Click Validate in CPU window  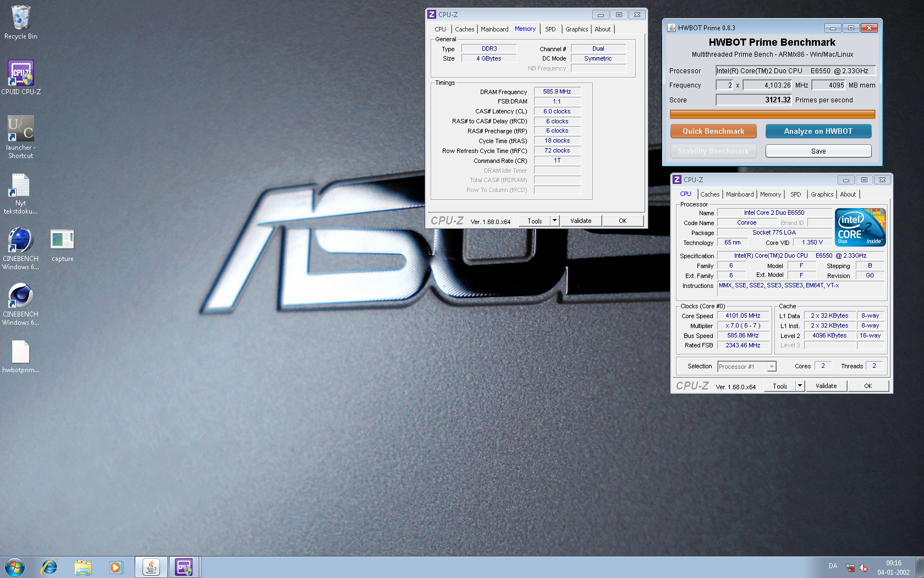coord(826,386)
